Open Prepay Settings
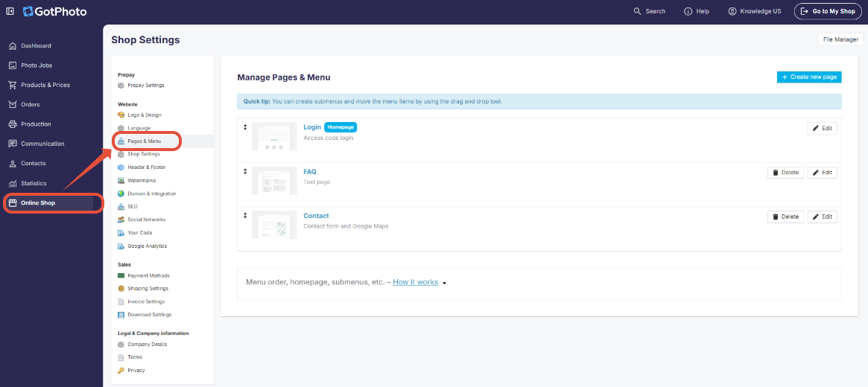Image resolution: width=868 pixels, height=387 pixels. click(x=145, y=85)
